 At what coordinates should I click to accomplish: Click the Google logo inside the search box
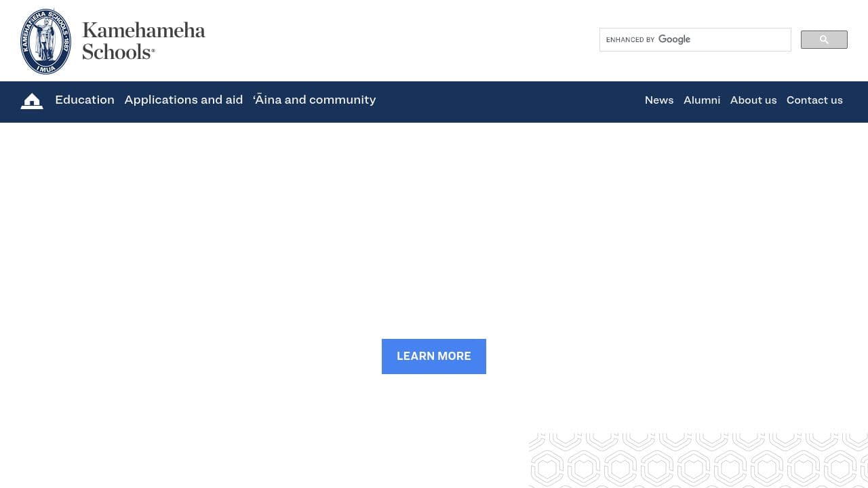[x=674, y=39]
